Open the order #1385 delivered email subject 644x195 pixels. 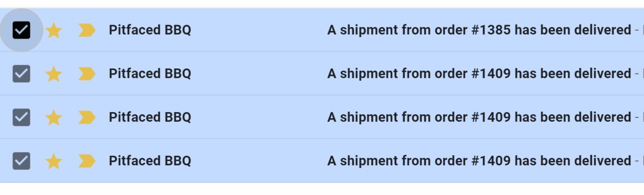[479, 30]
